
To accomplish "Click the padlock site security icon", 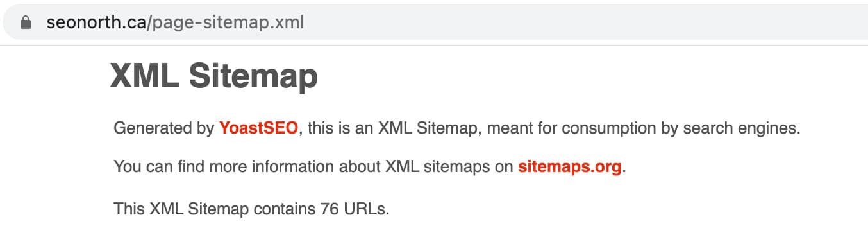I will coord(26,23).
